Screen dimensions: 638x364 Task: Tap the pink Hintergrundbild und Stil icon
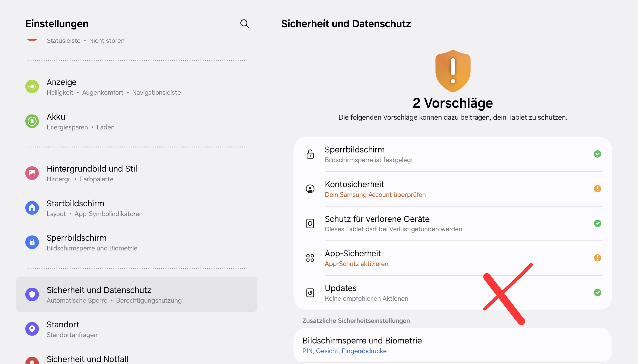pos(32,173)
